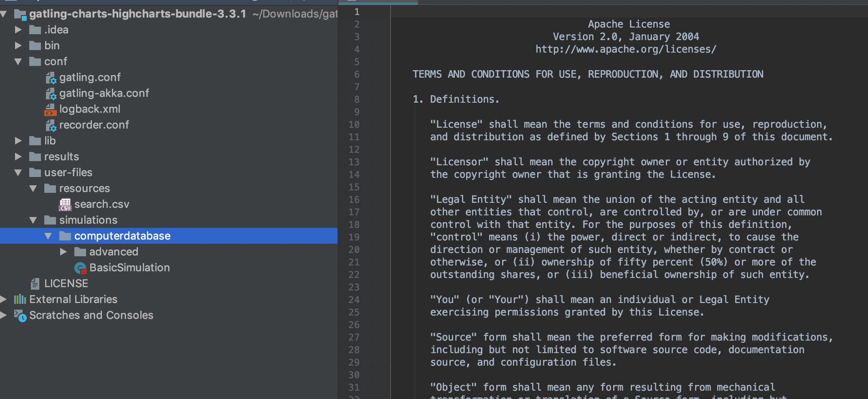Click the search.csv file icon
Screen dimensions: 868x399
pos(65,205)
